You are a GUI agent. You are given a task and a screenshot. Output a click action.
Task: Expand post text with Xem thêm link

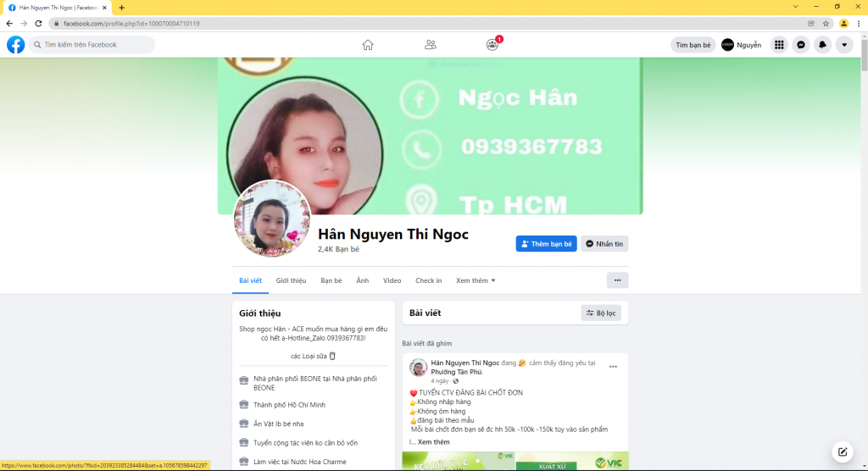(x=433, y=441)
